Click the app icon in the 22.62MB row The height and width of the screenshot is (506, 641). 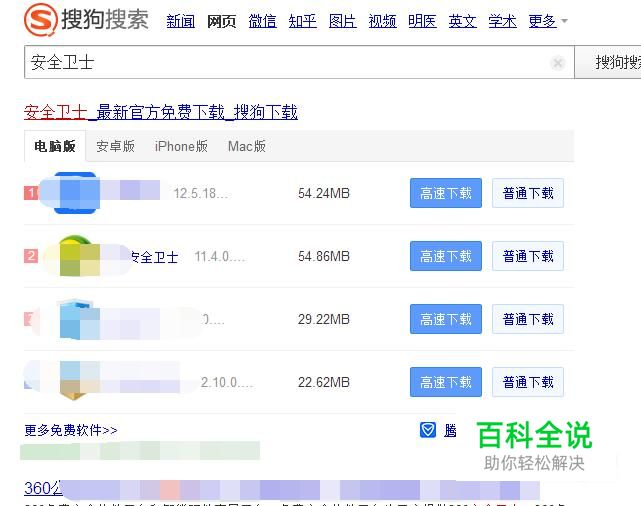tap(78, 381)
